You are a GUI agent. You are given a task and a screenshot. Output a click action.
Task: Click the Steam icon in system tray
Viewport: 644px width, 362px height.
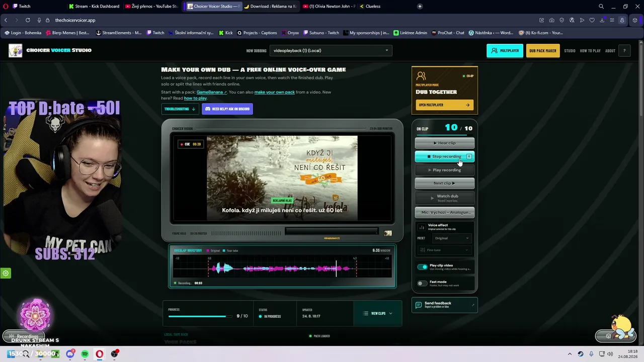581,354
